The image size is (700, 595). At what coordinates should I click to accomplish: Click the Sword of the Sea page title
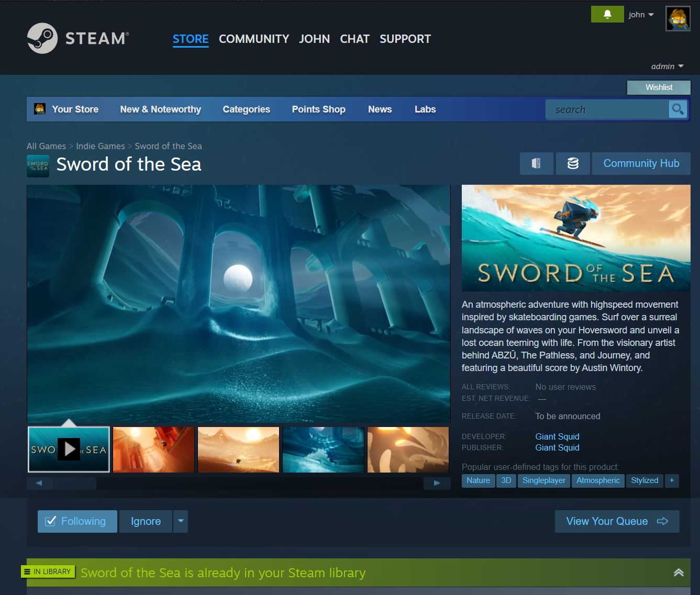129,164
